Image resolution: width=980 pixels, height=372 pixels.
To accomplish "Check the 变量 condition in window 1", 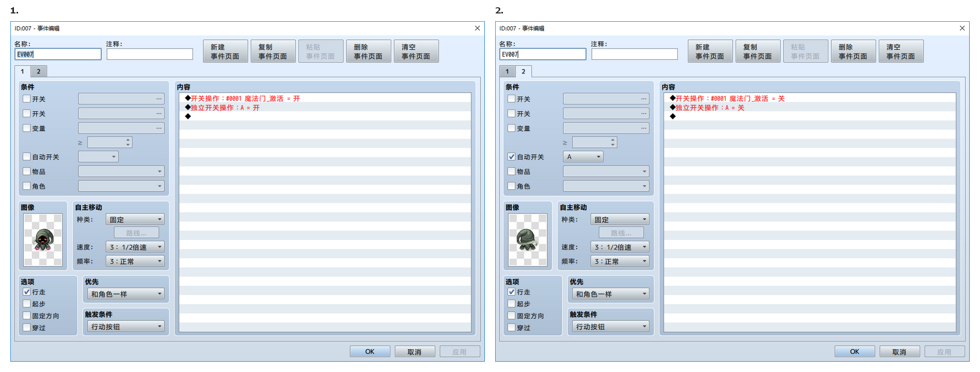I will [27, 128].
